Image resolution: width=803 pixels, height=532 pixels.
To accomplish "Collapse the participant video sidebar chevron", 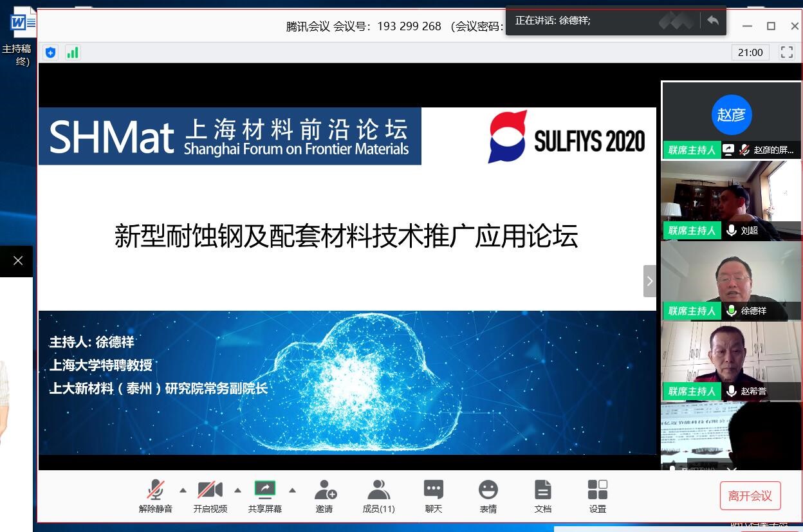I will click(649, 281).
